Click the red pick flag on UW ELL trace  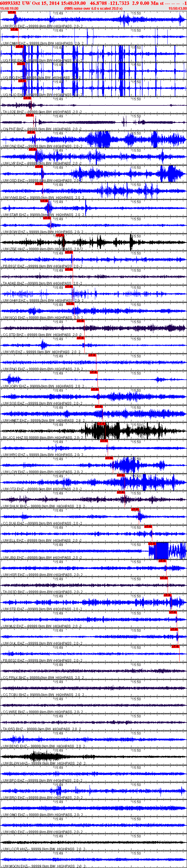[x=148, y=526]
